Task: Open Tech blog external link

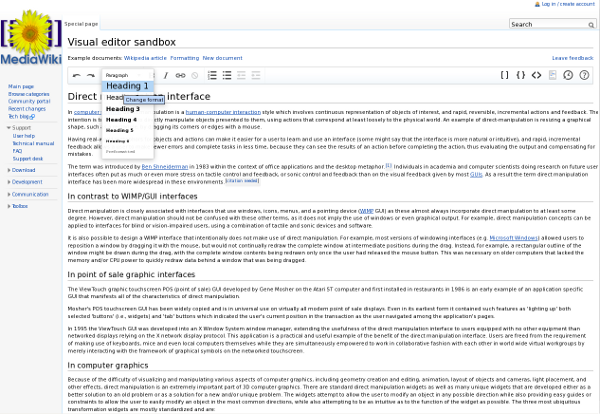Action: click(x=21, y=117)
